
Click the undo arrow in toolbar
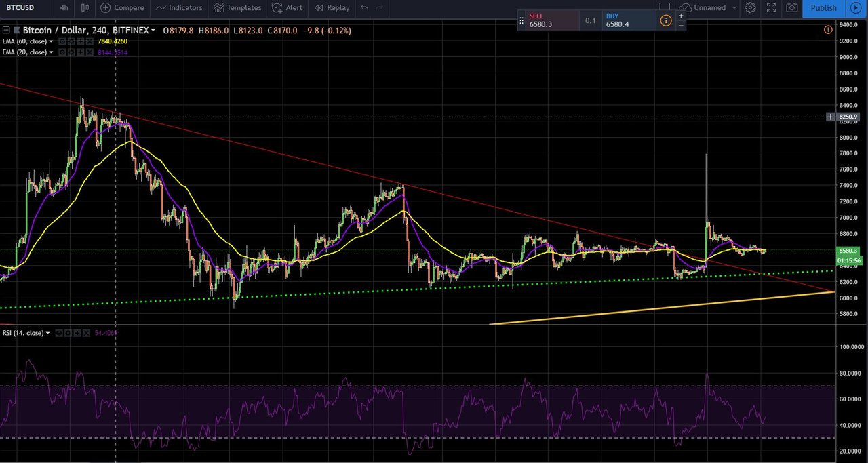pyautogui.click(x=365, y=7)
